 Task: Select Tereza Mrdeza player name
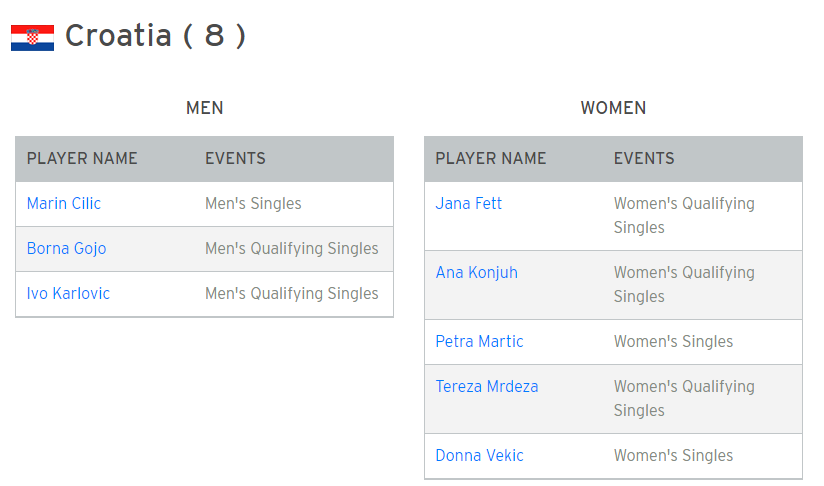(x=487, y=386)
